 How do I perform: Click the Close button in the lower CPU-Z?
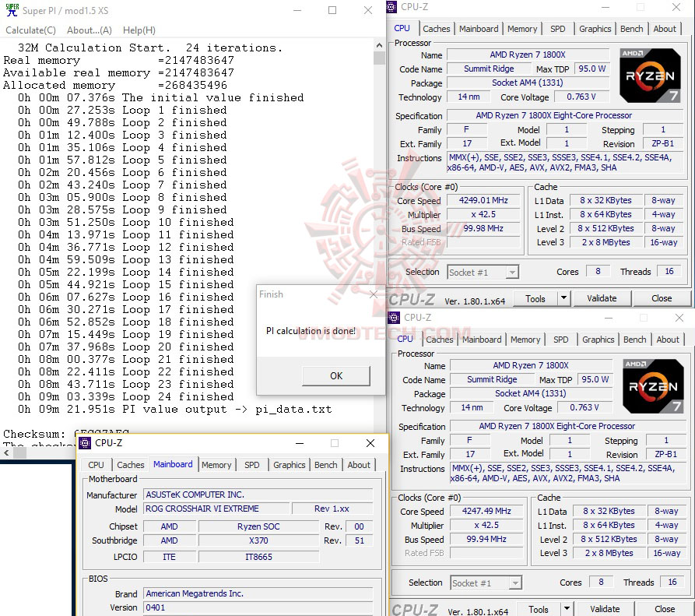(665, 608)
